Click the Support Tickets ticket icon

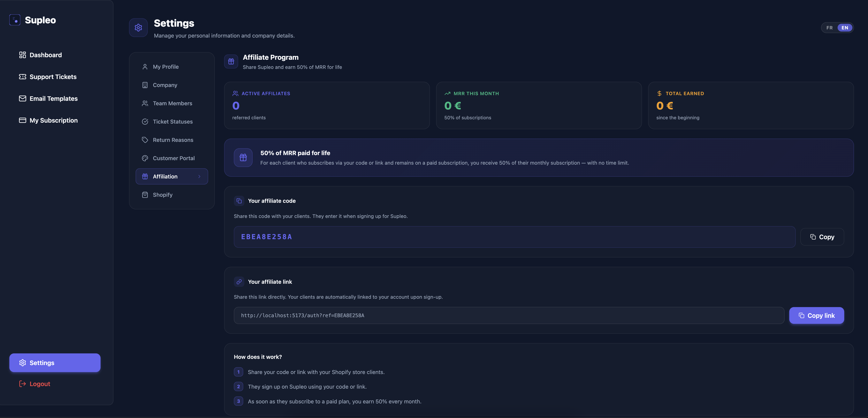tap(22, 77)
